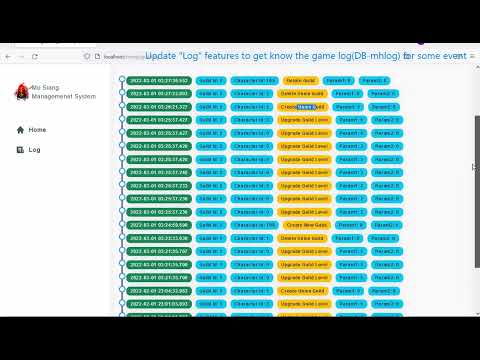The height and width of the screenshot is (360, 480).
Task: Click the Create New Guild event badge
Action: coord(307,225)
